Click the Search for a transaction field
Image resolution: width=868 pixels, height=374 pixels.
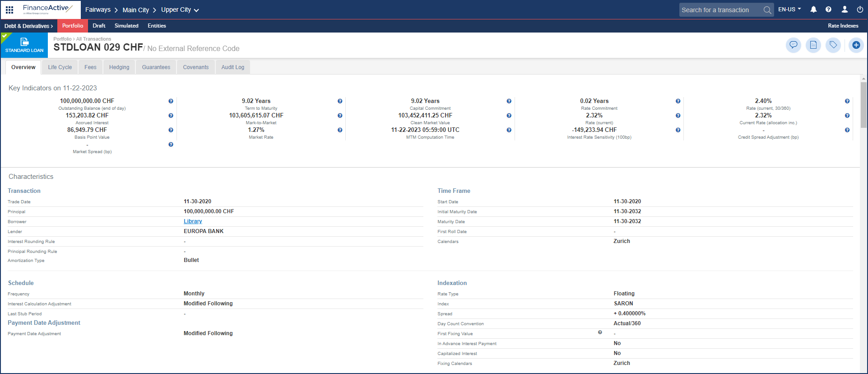click(x=719, y=10)
